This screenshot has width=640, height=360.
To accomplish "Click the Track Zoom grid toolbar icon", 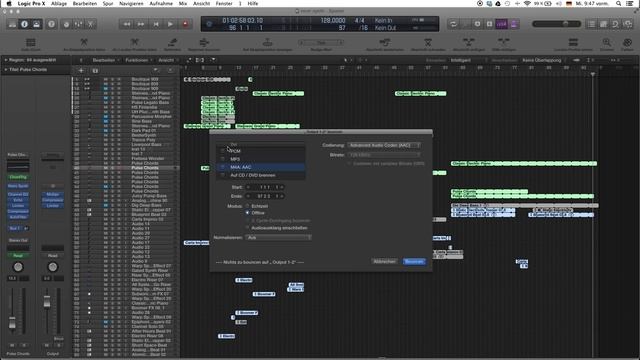I will pyautogui.click(x=31, y=42).
